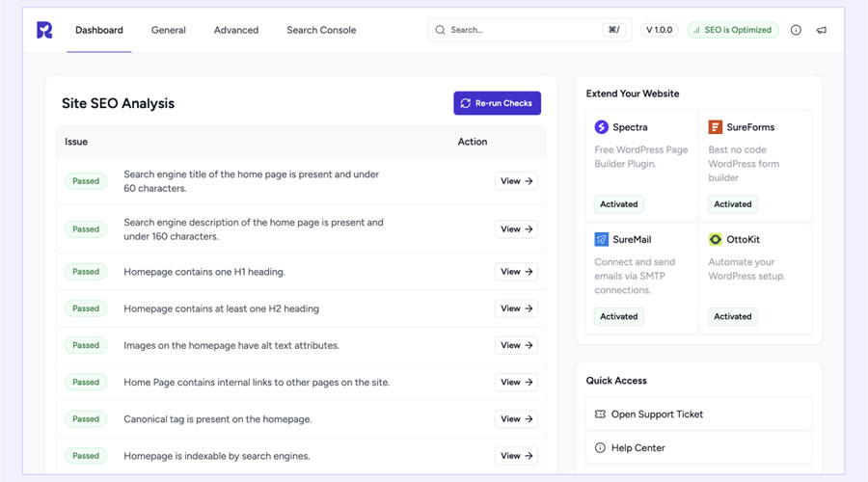The height and width of the screenshot is (482, 868).
Task: Click the Spectra plugin icon
Action: coord(602,127)
